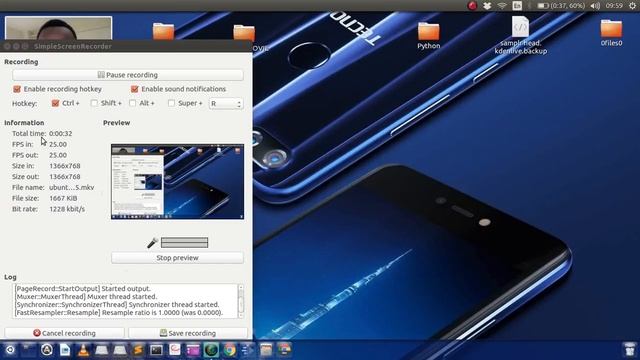Click the webcam preview thumbnail

tap(58, 28)
